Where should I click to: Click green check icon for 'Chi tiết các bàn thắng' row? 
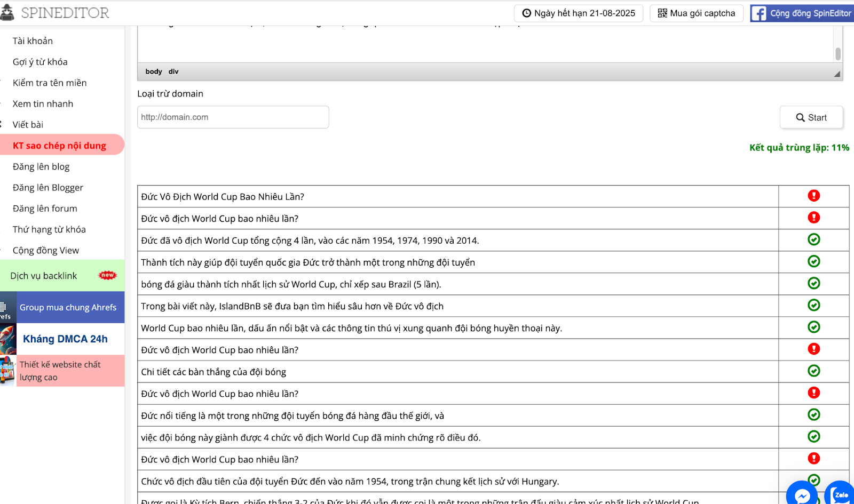pyautogui.click(x=813, y=371)
